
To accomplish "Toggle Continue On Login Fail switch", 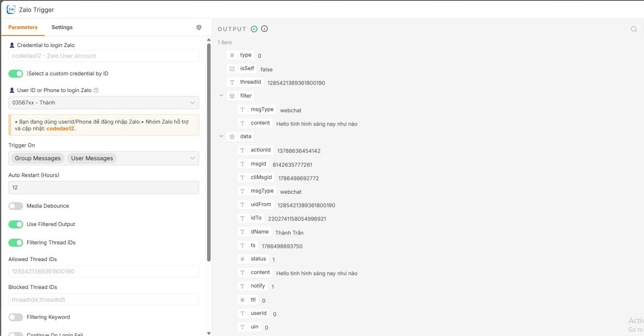I will coord(16,334).
